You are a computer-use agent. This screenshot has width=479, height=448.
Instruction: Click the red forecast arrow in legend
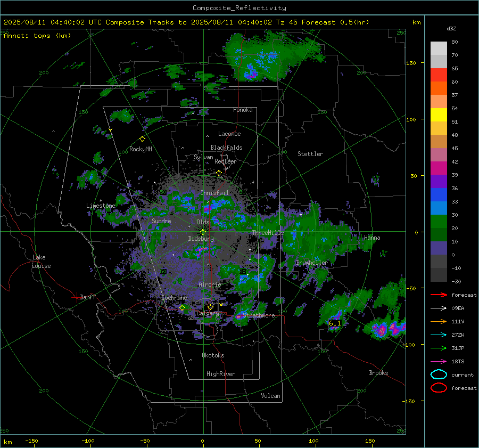point(439,295)
